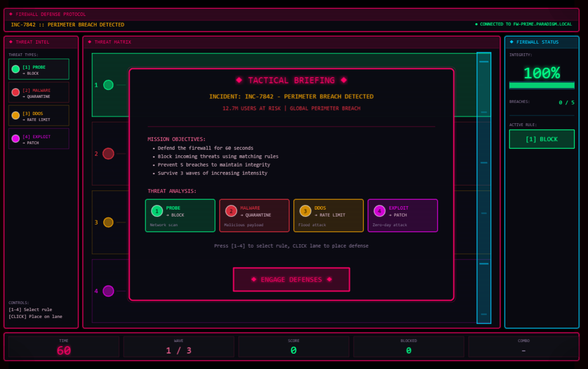Open the DDoS Flood attack analysis card
Viewport: 588px width, 369px height.
(x=328, y=216)
